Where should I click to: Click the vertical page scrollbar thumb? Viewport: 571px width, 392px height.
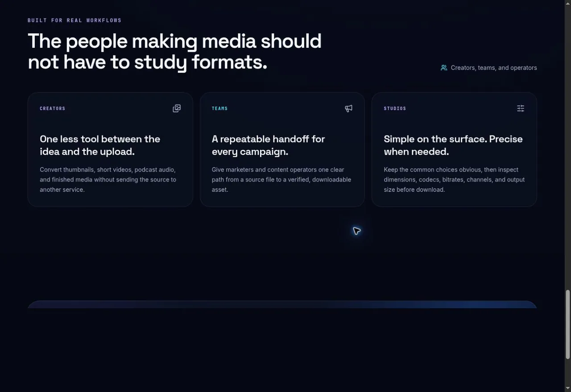[567, 324]
